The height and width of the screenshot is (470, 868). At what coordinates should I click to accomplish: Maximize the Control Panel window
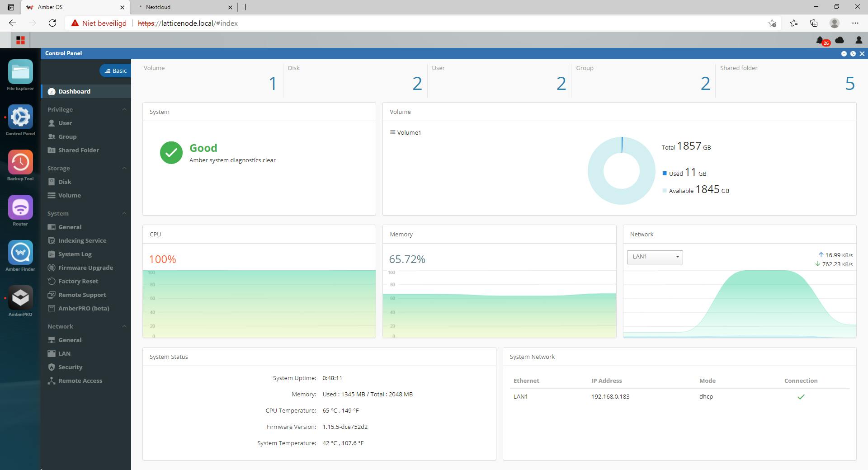[853, 53]
